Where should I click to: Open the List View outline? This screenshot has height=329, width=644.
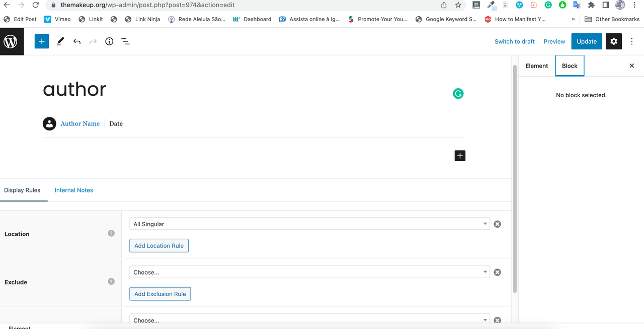coord(125,41)
